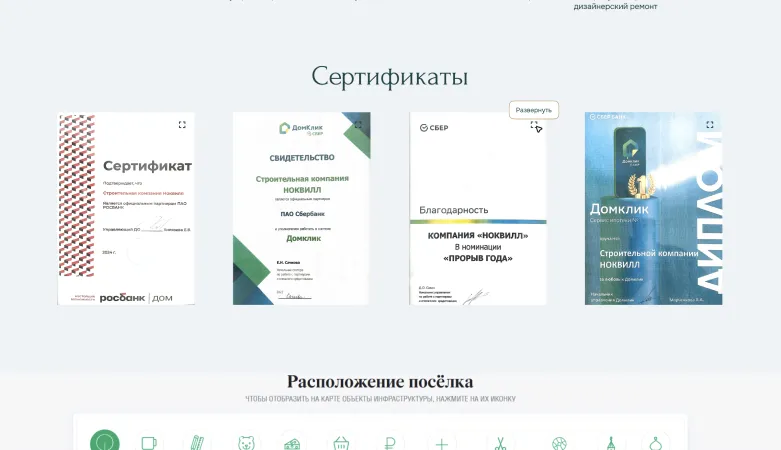Show pharmacies using the plus cross icon

442,442
